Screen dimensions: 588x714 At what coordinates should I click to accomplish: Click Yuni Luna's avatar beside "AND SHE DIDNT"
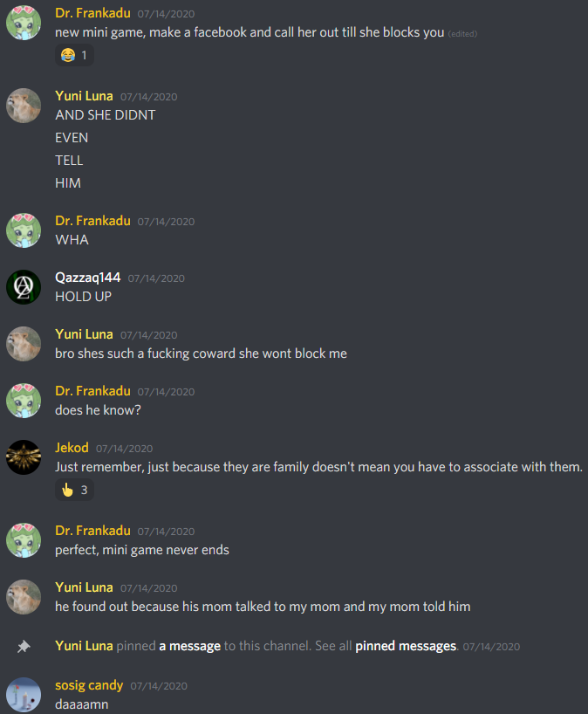(x=24, y=106)
